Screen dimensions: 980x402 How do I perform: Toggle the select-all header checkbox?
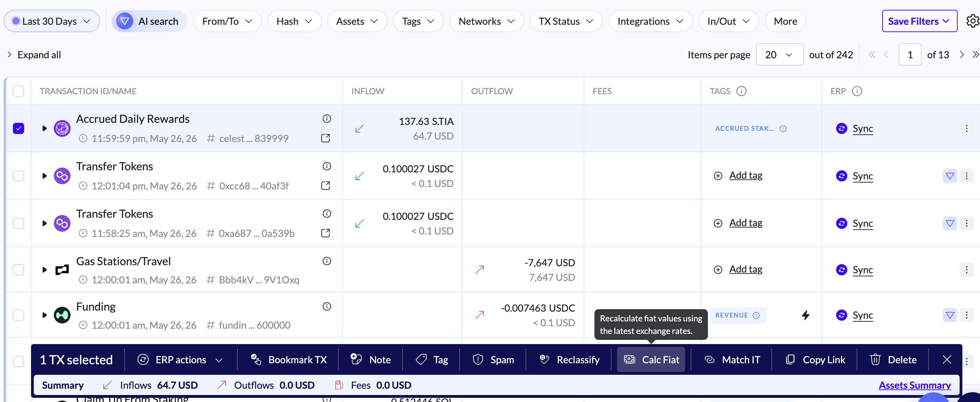click(18, 91)
